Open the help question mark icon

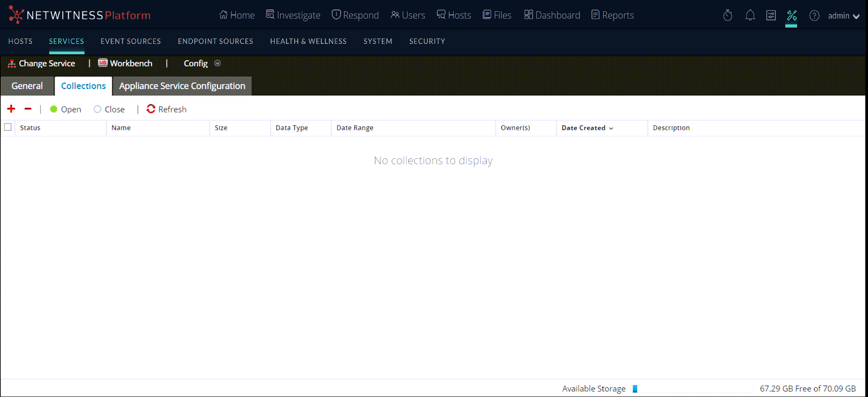click(x=814, y=16)
